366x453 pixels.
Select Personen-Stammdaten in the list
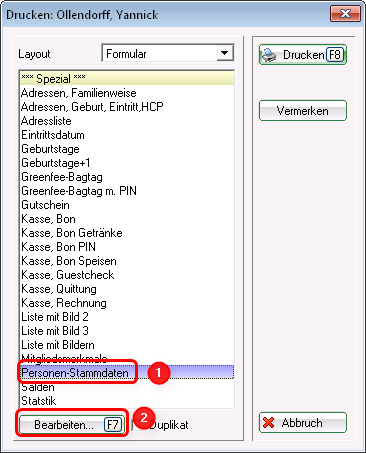[127, 373]
